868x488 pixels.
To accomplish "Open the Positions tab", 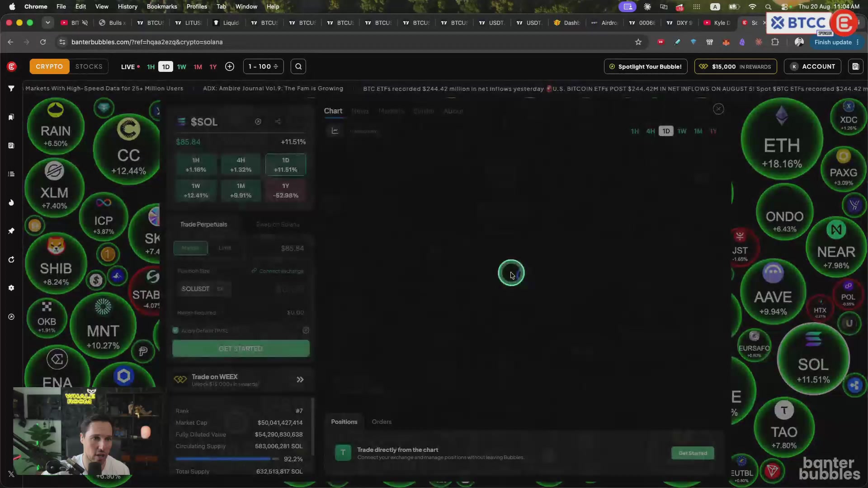I will 344,422.
